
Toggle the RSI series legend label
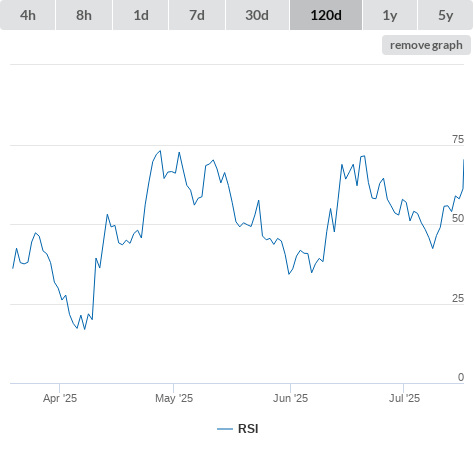[248, 429]
